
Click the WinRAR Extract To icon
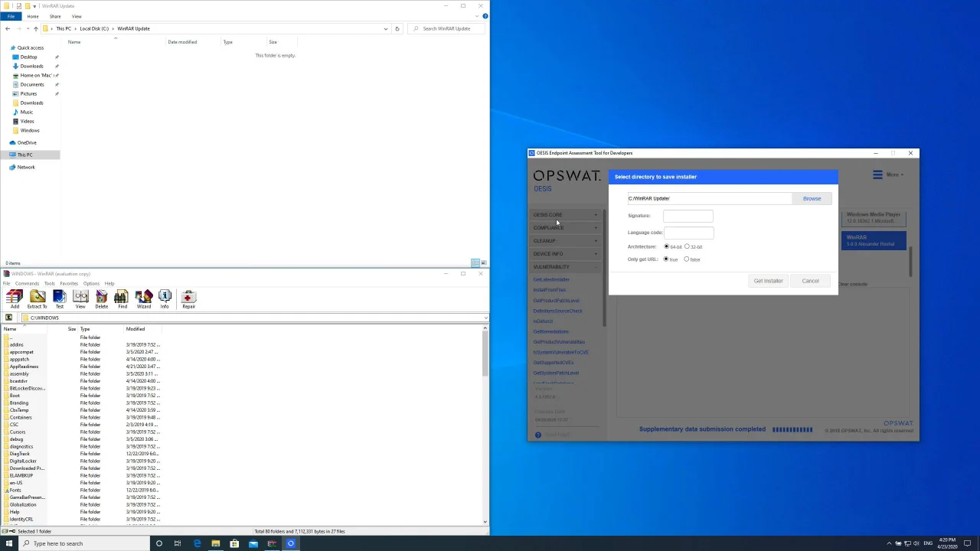pyautogui.click(x=37, y=299)
